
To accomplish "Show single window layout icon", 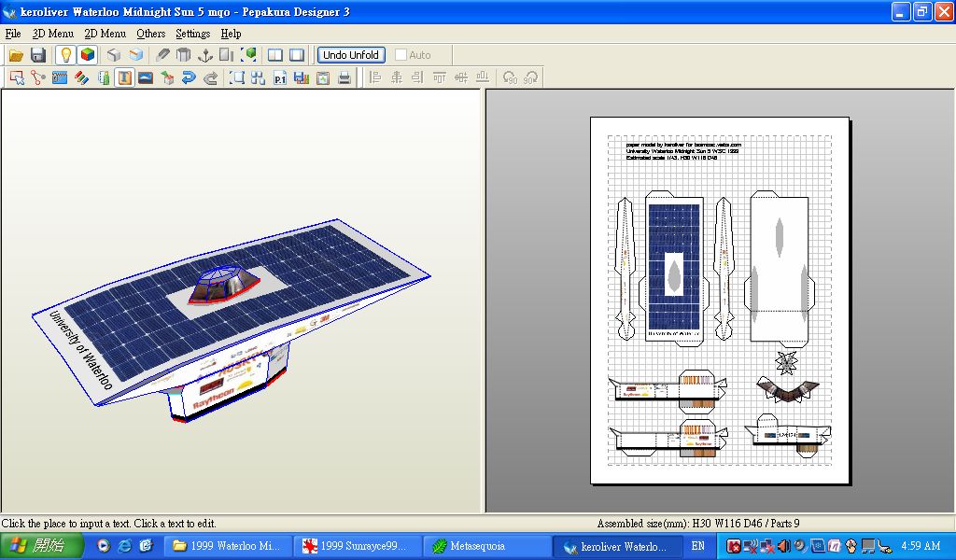I will click(297, 55).
